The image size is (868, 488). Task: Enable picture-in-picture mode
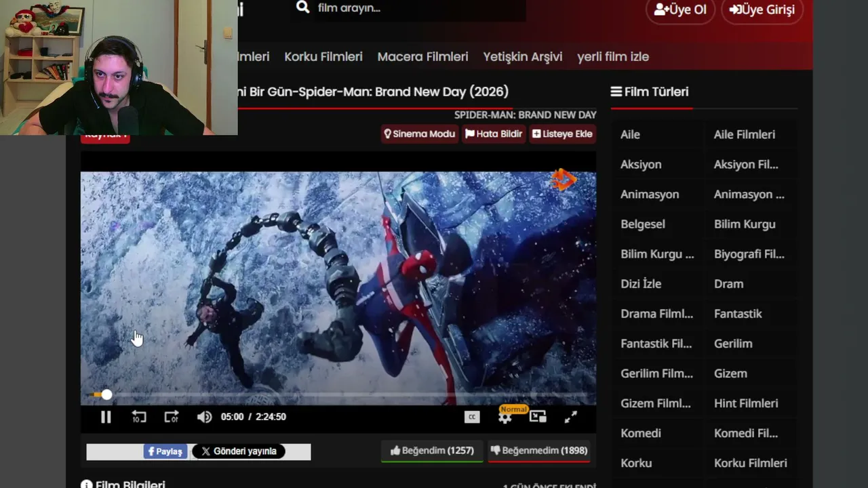[x=538, y=417]
